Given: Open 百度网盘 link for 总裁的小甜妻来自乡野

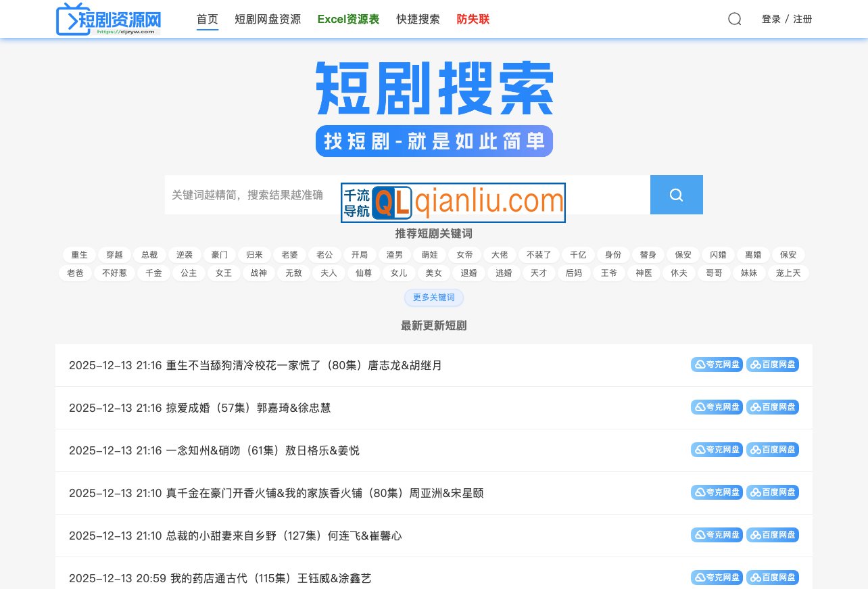Looking at the screenshot, I should [772, 534].
